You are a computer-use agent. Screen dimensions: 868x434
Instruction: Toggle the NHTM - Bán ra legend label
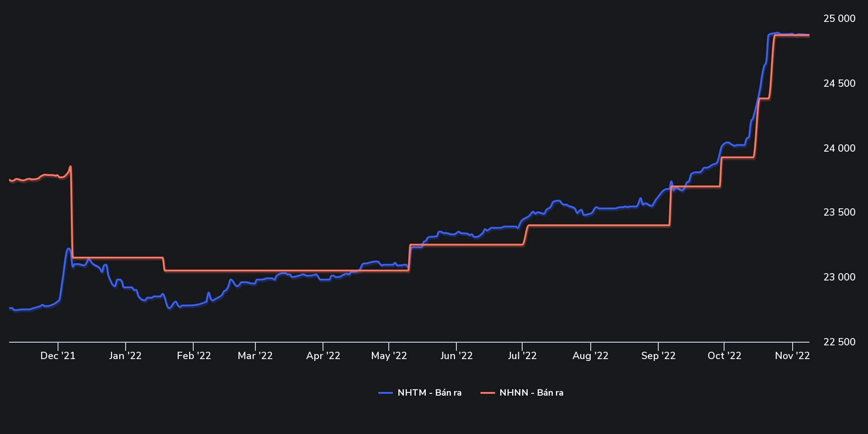coord(429,393)
